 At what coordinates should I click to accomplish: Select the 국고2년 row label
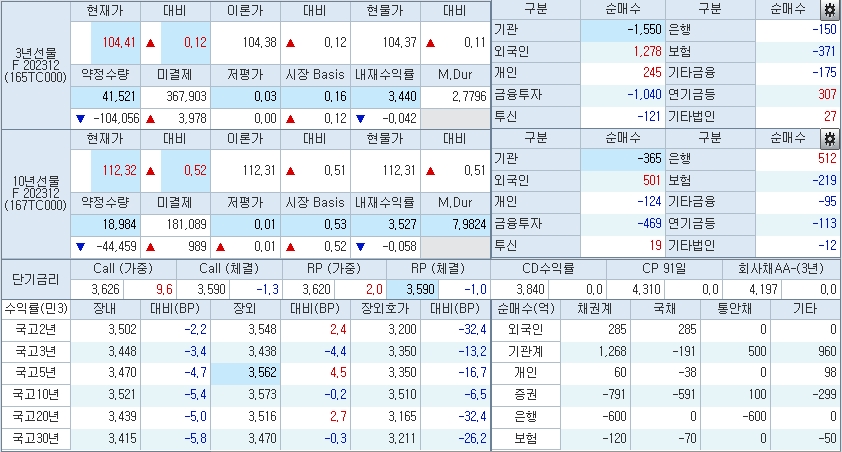point(35,330)
